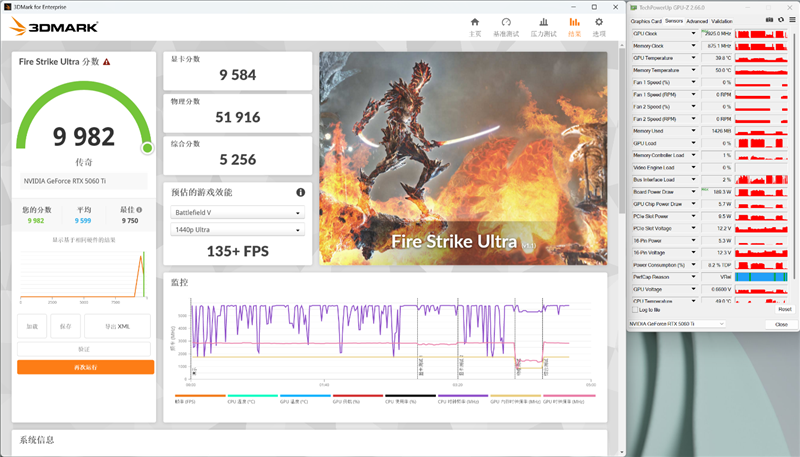
Task: Enable the Log to file checkbox
Action: click(x=635, y=310)
